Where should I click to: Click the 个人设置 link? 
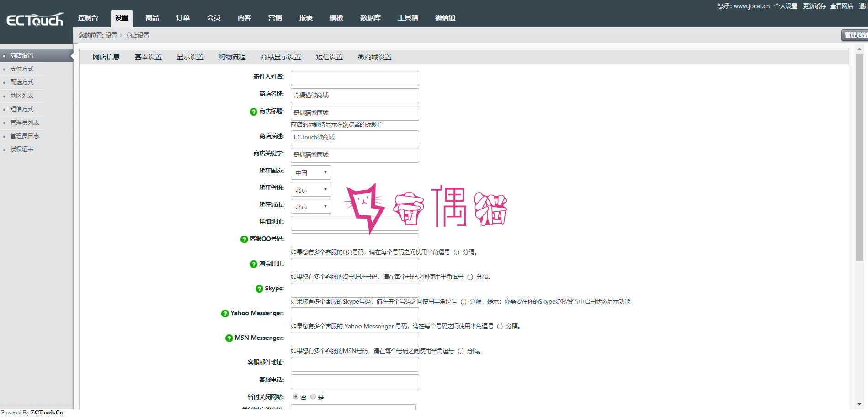click(786, 6)
